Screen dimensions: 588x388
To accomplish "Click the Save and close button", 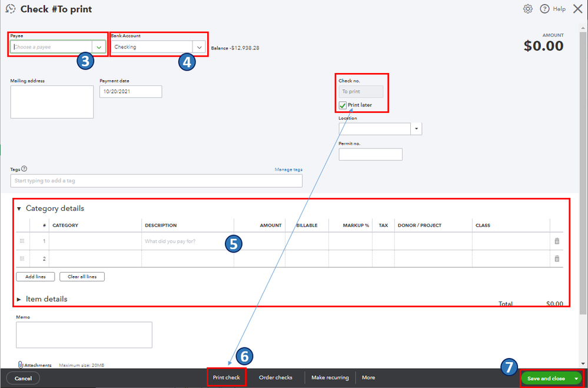I will pos(546,379).
